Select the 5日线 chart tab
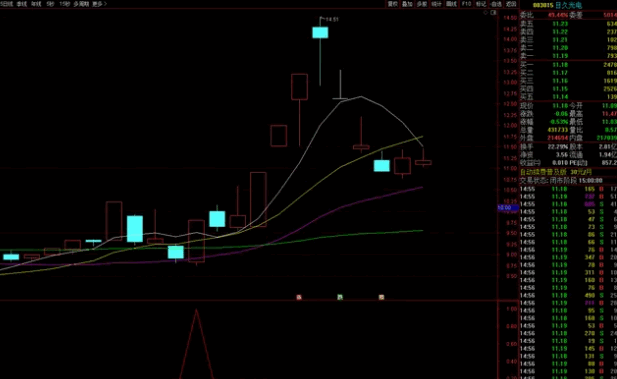Image resolution: width=617 pixels, height=379 pixels. pyautogui.click(x=6, y=4)
